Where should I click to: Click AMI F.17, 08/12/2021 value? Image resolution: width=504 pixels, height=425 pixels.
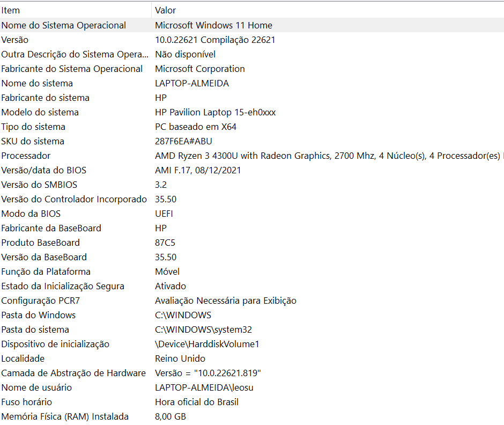(198, 170)
